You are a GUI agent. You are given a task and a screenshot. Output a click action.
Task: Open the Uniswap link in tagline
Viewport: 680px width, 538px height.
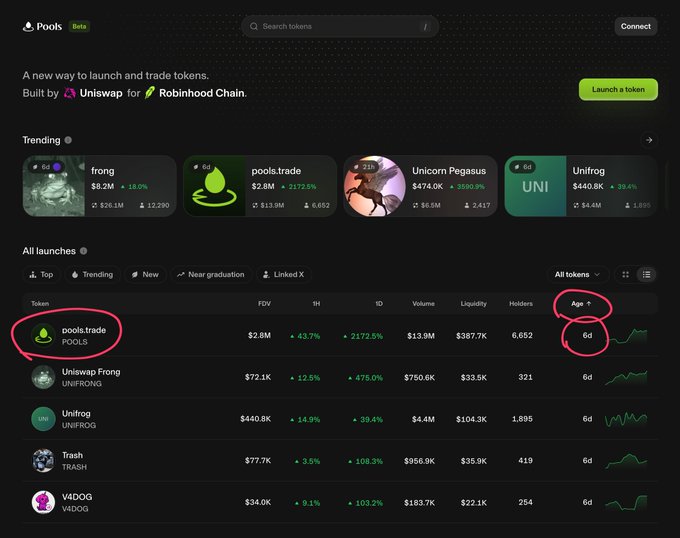click(101, 93)
